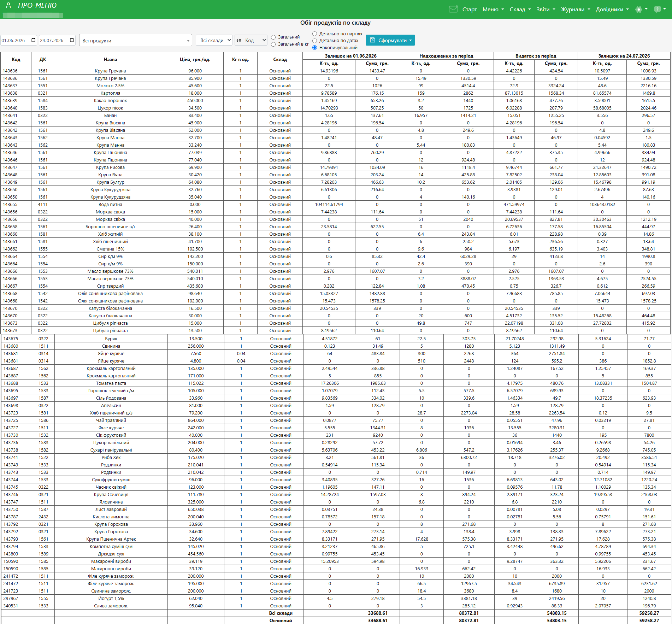Expand the arrow on the Сформувати button

click(x=411, y=41)
